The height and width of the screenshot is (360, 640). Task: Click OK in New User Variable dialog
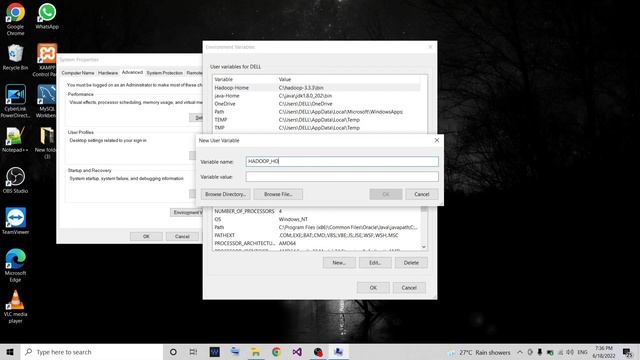click(x=386, y=194)
